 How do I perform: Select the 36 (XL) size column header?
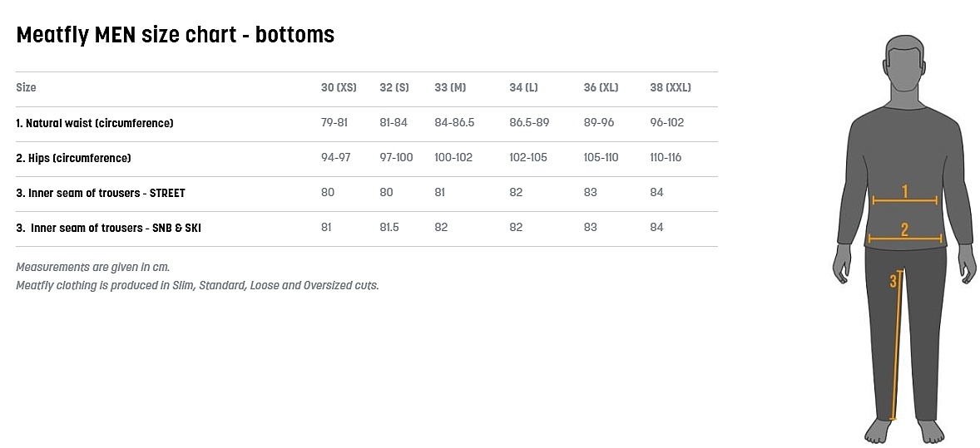point(601,87)
